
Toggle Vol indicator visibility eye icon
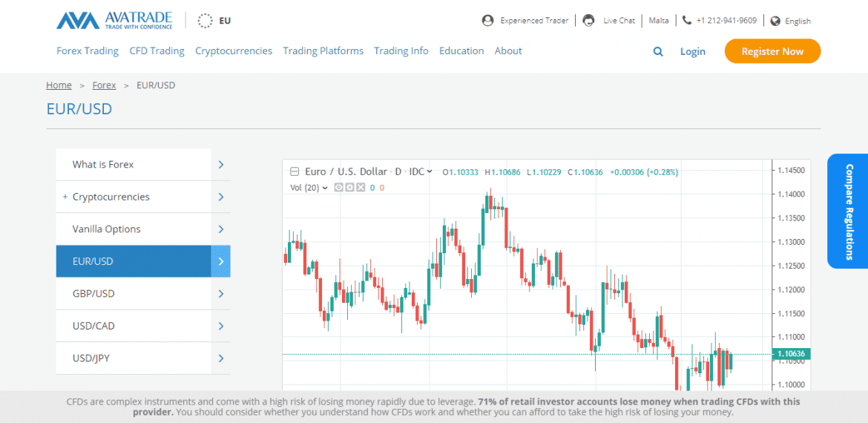pos(339,188)
